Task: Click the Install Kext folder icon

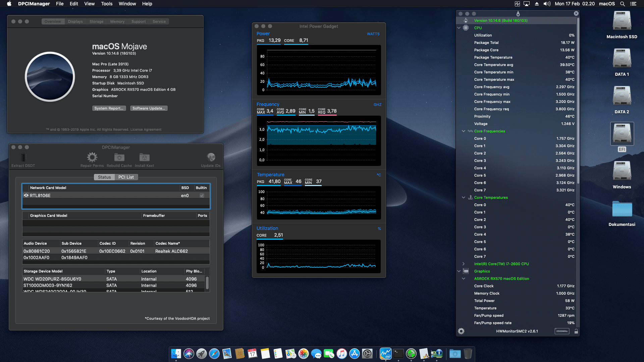Action: coord(144,158)
